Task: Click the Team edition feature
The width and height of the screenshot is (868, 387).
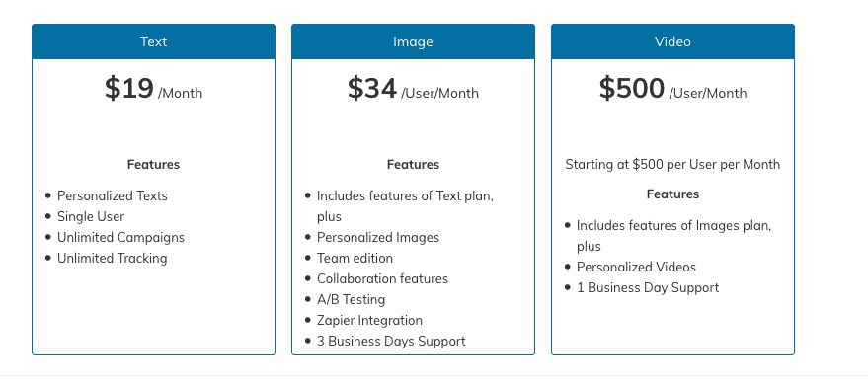Action: point(355,258)
